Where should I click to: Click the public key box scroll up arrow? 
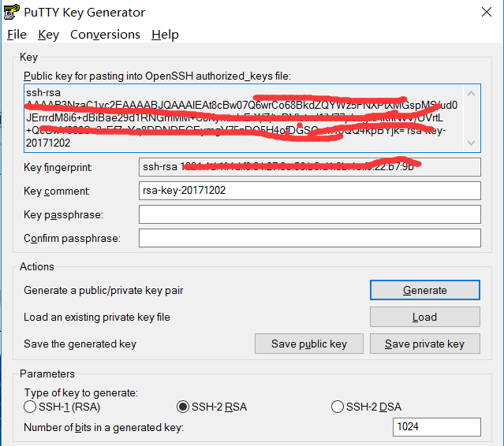click(x=471, y=94)
